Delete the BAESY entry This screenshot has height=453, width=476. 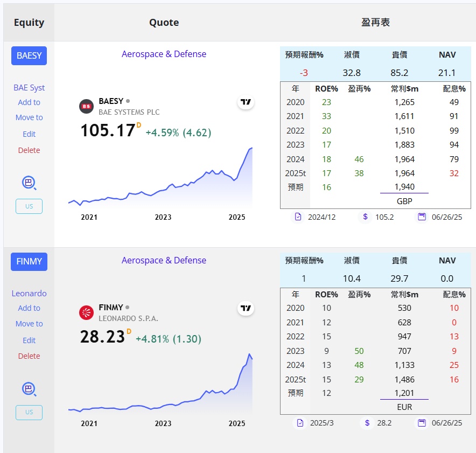(x=29, y=150)
